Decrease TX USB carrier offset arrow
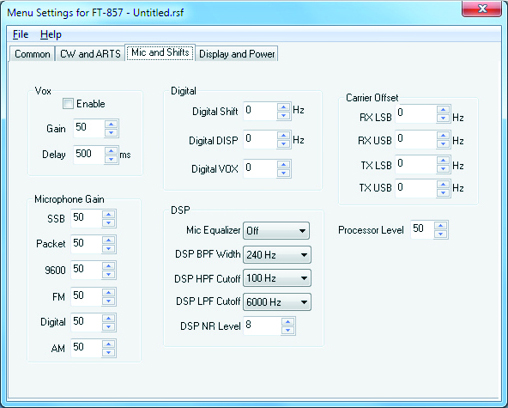The image size is (508, 408). 443,193
